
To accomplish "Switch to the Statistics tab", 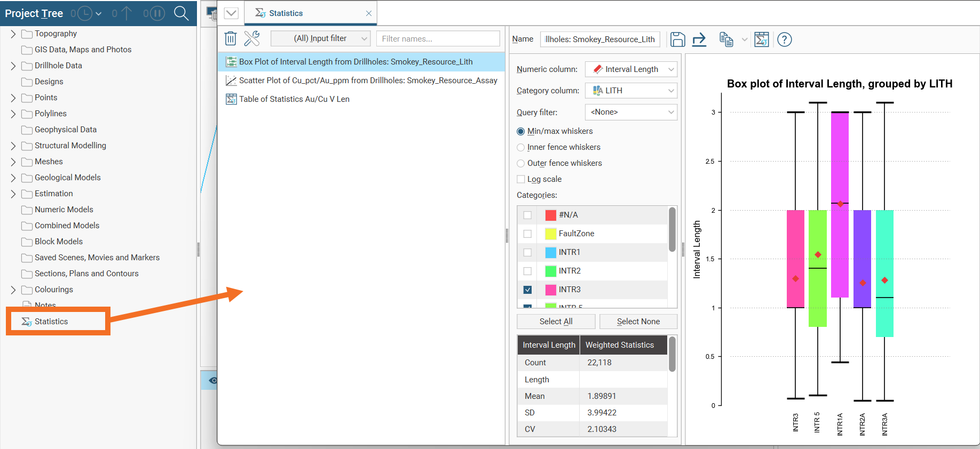I will click(x=286, y=13).
